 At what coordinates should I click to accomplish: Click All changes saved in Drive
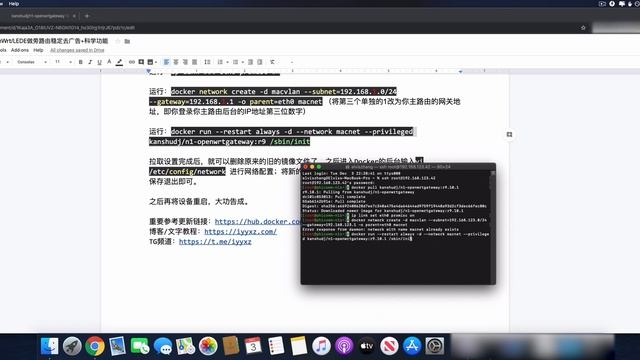pyautogui.click(x=77, y=50)
